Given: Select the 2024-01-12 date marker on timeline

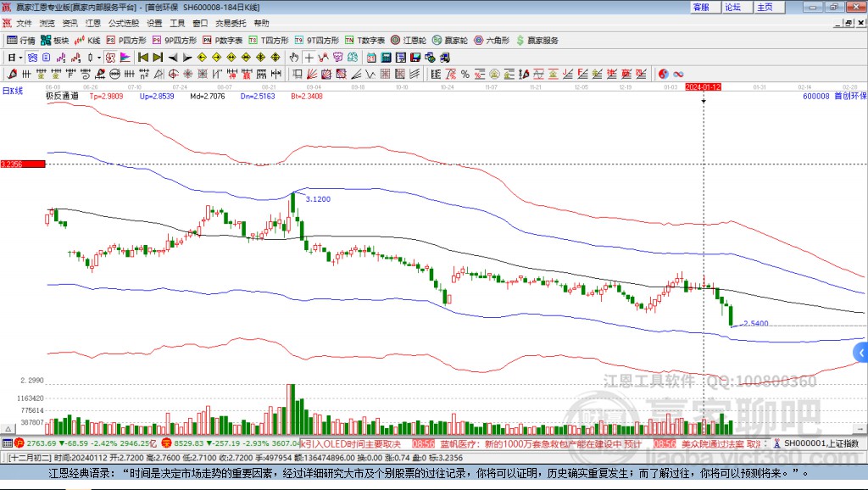Looking at the screenshot, I should pos(703,86).
